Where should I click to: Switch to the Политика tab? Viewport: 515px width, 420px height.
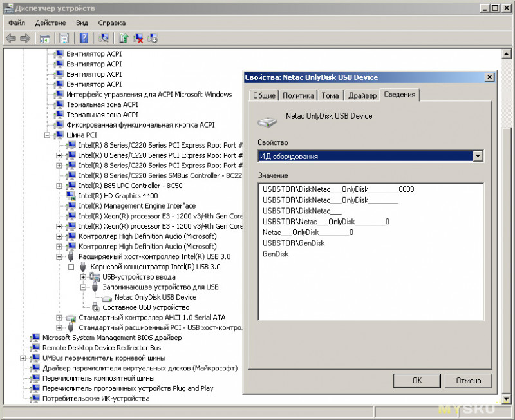point(298,95)
